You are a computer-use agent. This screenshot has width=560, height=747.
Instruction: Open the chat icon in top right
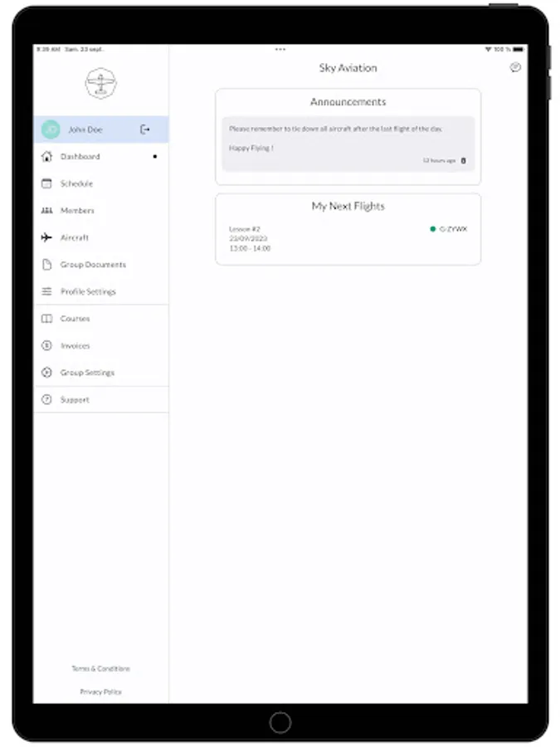point(515,67)
